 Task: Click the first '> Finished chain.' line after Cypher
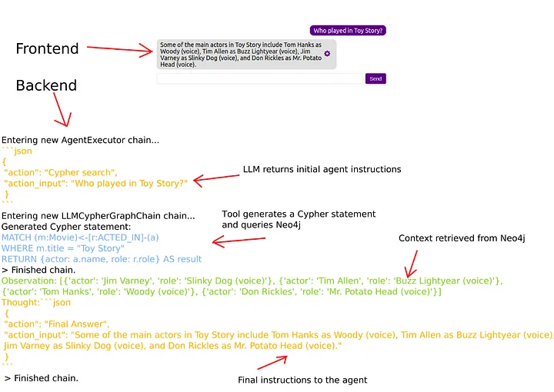pos(38,270)
